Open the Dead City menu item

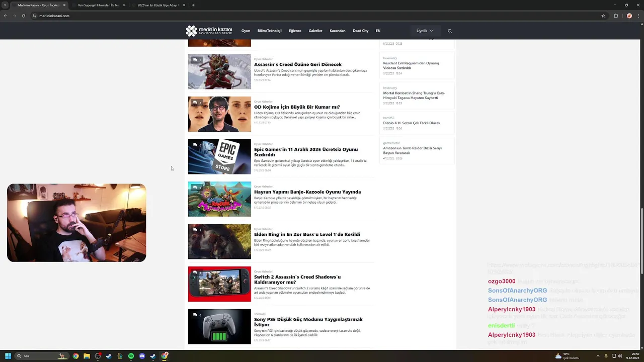coord(361,31)
